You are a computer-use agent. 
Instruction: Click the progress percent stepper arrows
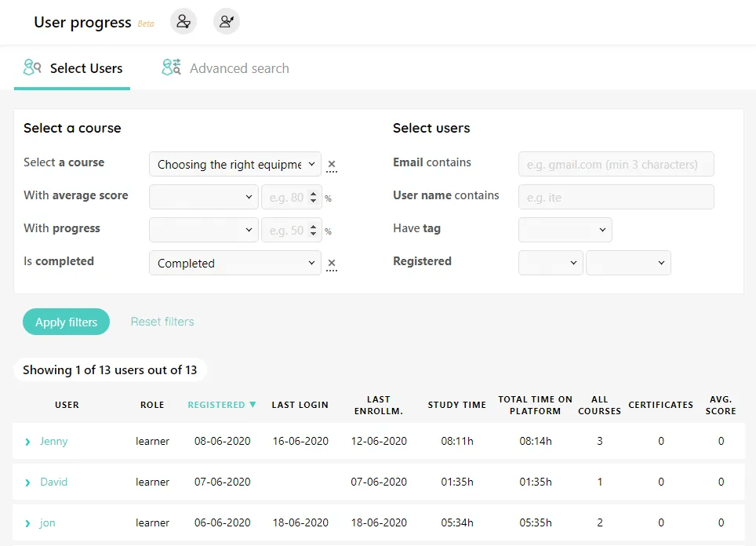314,230
